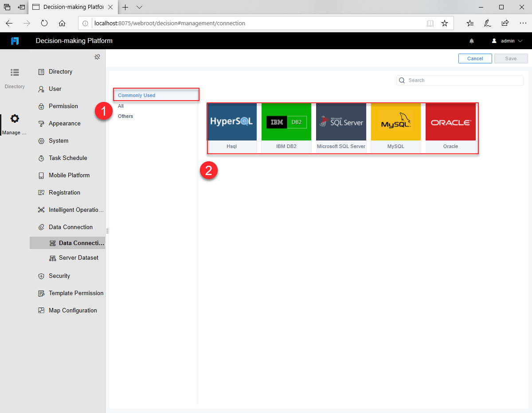Viewport: 532px width, 413px height.
Task: Toggle the reading view icon
Action: point(430,23)
